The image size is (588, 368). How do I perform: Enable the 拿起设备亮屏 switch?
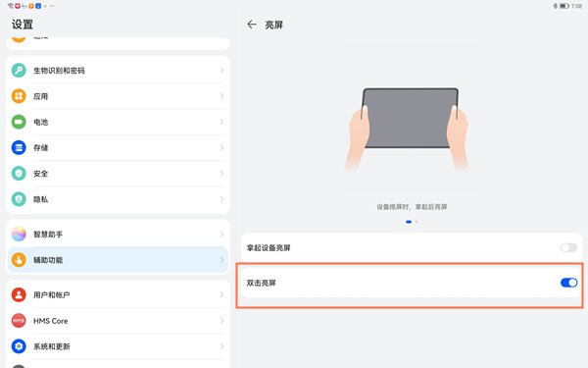(x=568, y=247)
